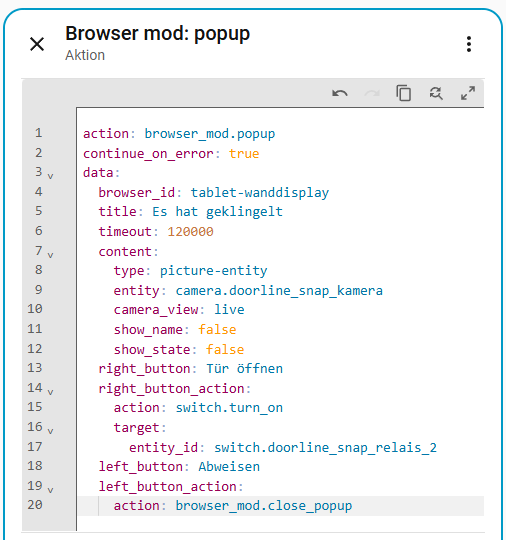Click the 'true' value of continue_on_error
Screen dimensions: 506x540
(x=244, y=154)
